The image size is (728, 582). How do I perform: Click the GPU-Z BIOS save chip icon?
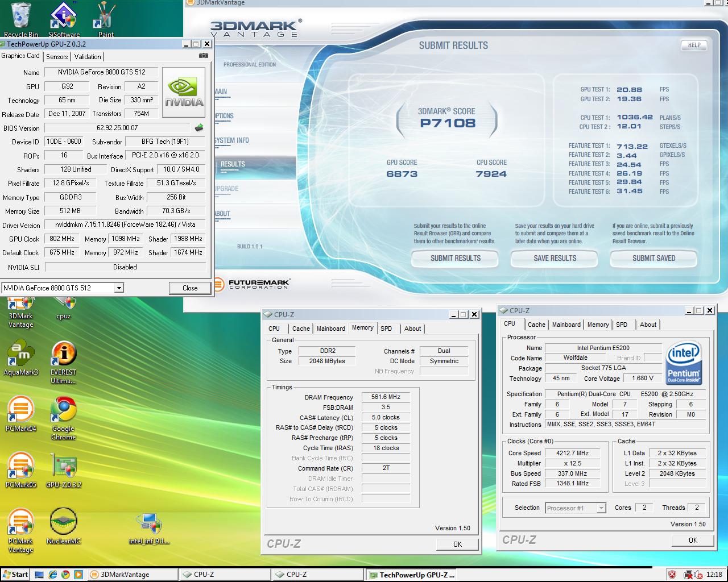[x=199, y=128]
